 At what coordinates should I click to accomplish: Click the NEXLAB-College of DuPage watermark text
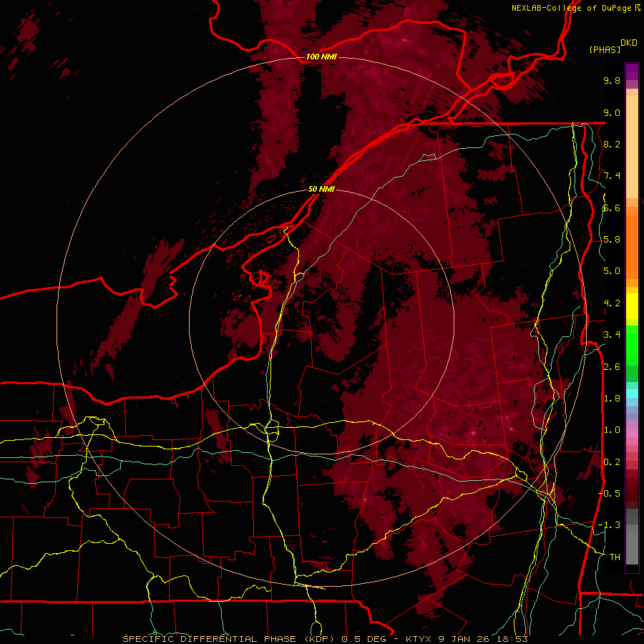(572, 8)
